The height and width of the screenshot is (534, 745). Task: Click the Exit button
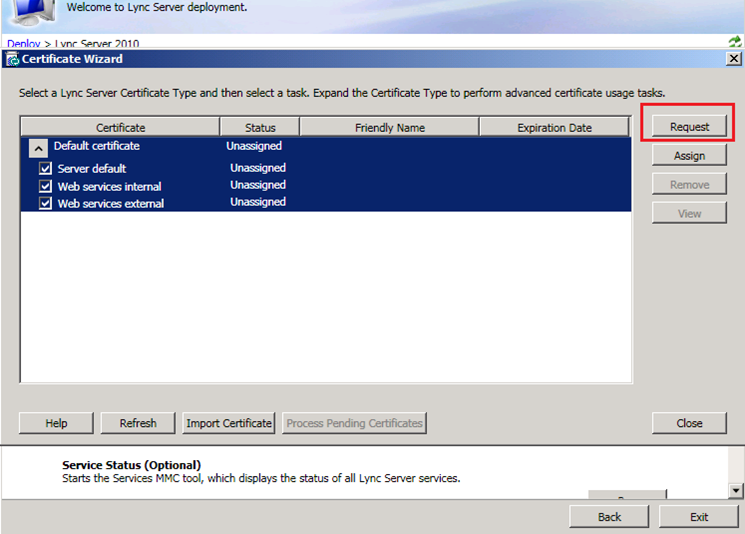[x=698, y=517]
